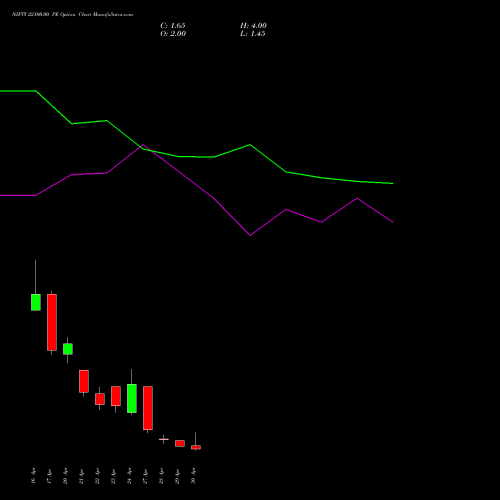Click the low value 'L: 1.45'

[x=252, y=34]
